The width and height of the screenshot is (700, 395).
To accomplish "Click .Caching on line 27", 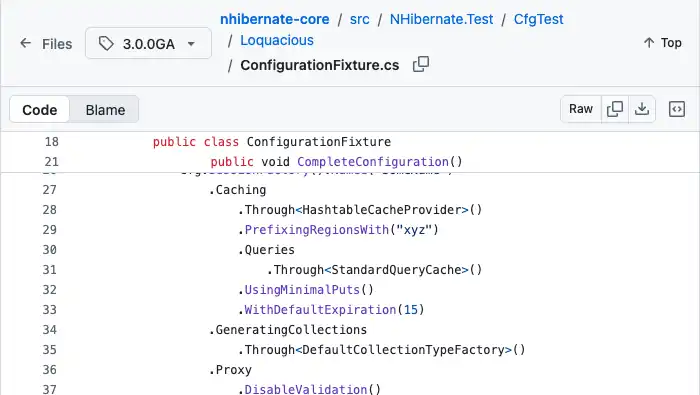I will [x=237, y=190].
